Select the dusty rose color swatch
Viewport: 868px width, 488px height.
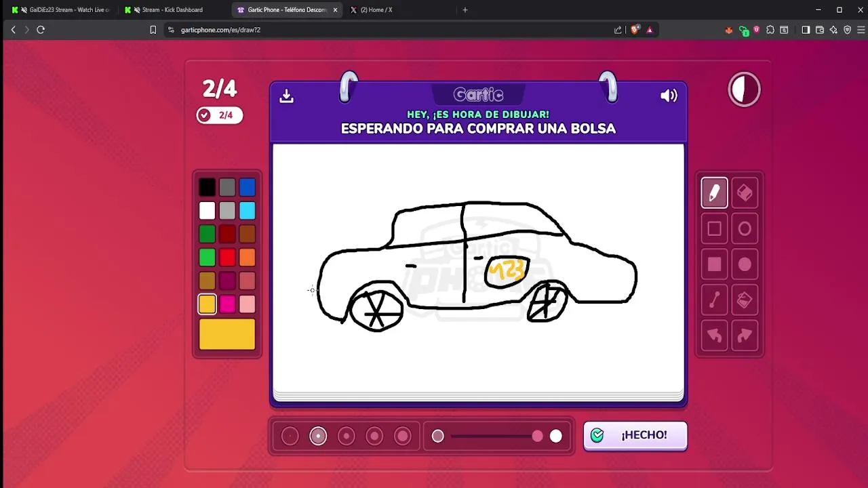pos(247,281)
